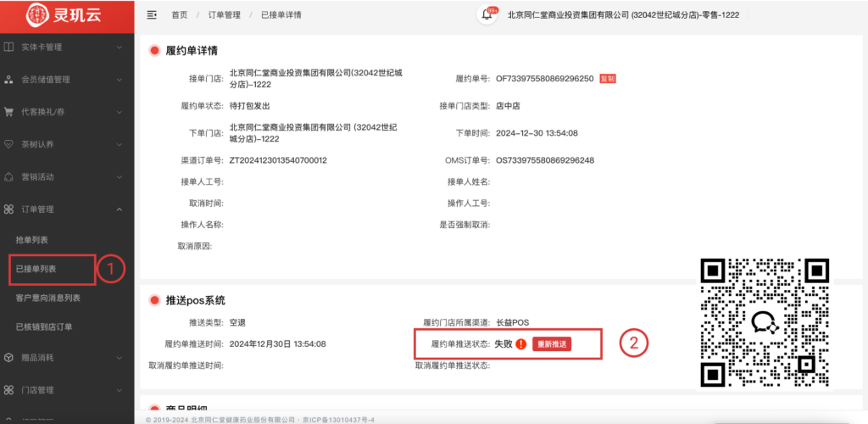
Task: Click the 订单管理 grid icon
Action: point(8,209)
